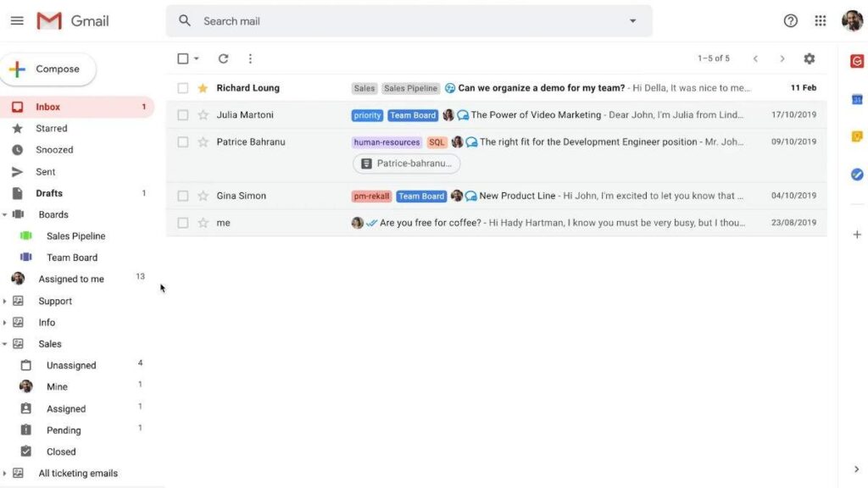Collapse the Sales section
The width and height of the screenshot is (868, 488).
[x=4, y=344]
